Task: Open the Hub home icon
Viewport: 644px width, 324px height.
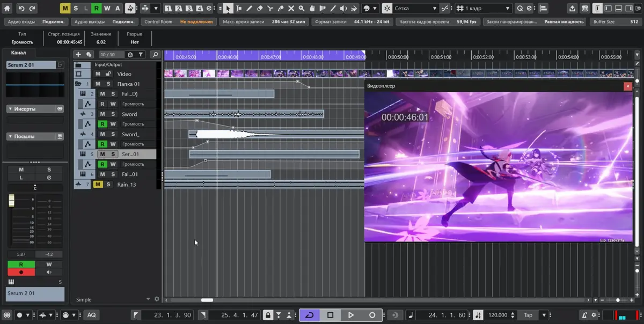Action: point(6,9)
